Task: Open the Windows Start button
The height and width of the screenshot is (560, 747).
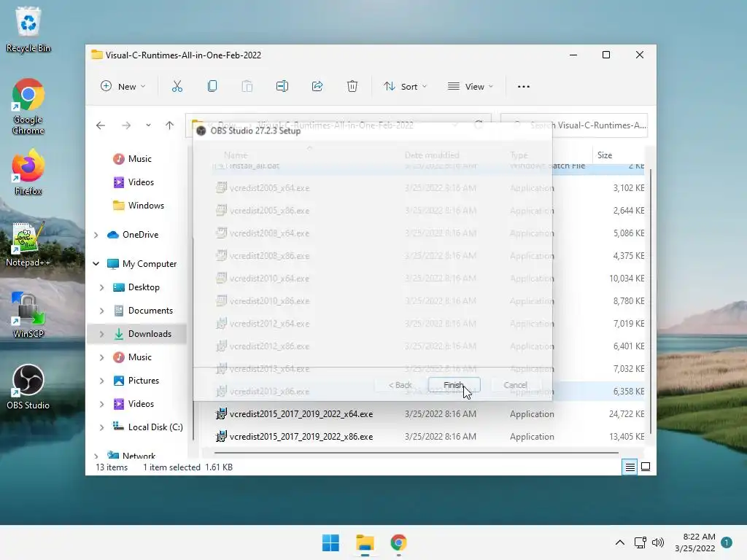Action: click(330, 542)
